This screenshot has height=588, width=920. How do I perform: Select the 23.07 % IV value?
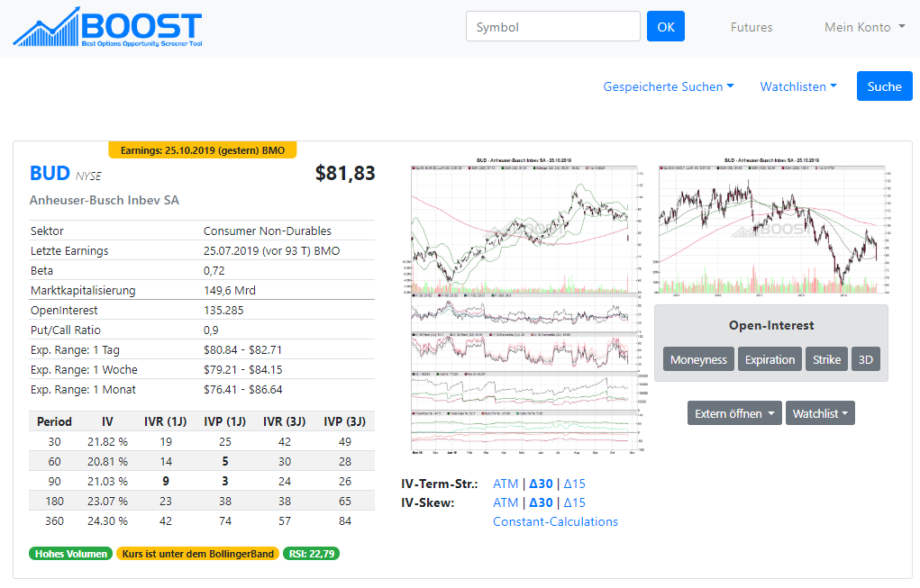tap(107, 501)
